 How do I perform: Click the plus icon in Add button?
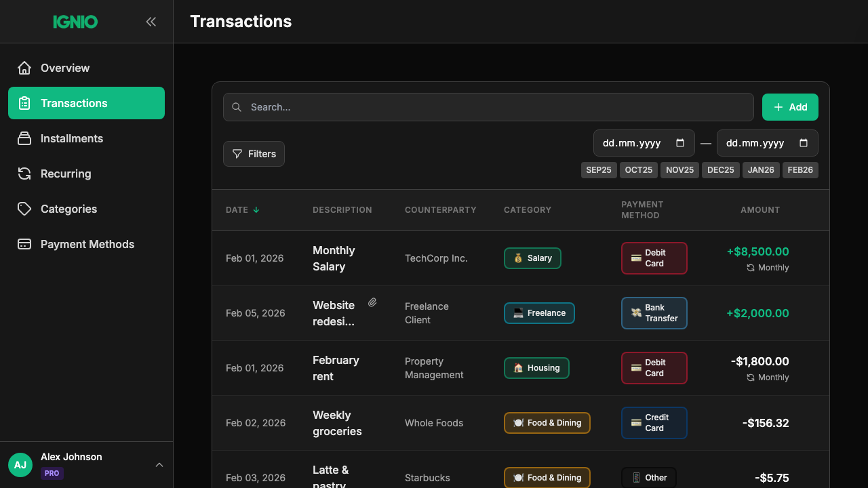[778, 107]
